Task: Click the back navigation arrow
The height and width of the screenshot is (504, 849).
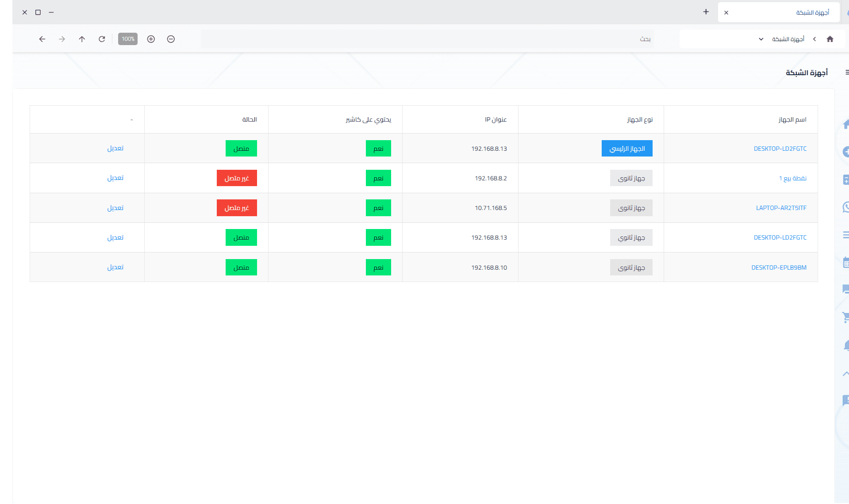Action: (42, 39)
